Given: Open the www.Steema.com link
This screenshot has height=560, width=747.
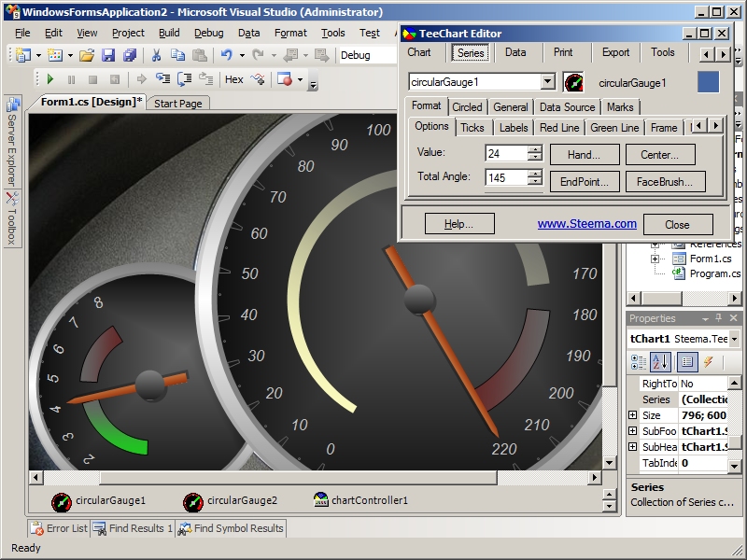Looking at the screenshot, I should (x=587, y=224).
